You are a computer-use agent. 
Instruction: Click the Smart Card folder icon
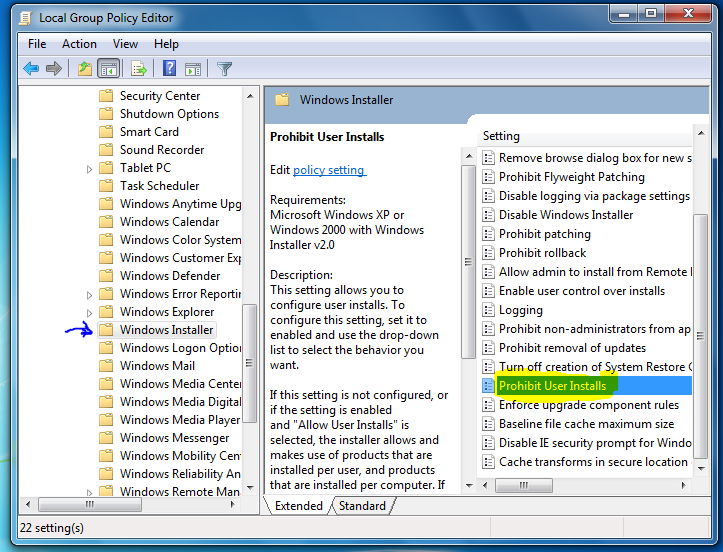(x=106, y=132)
